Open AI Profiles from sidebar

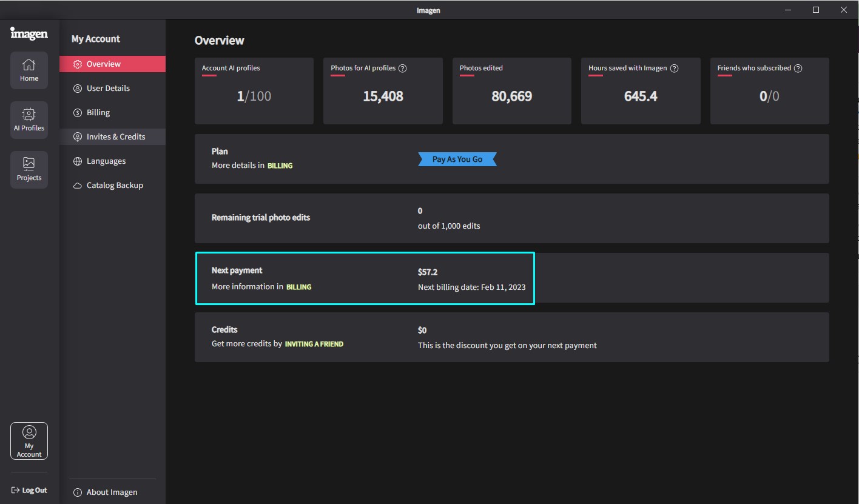[29, 120]
